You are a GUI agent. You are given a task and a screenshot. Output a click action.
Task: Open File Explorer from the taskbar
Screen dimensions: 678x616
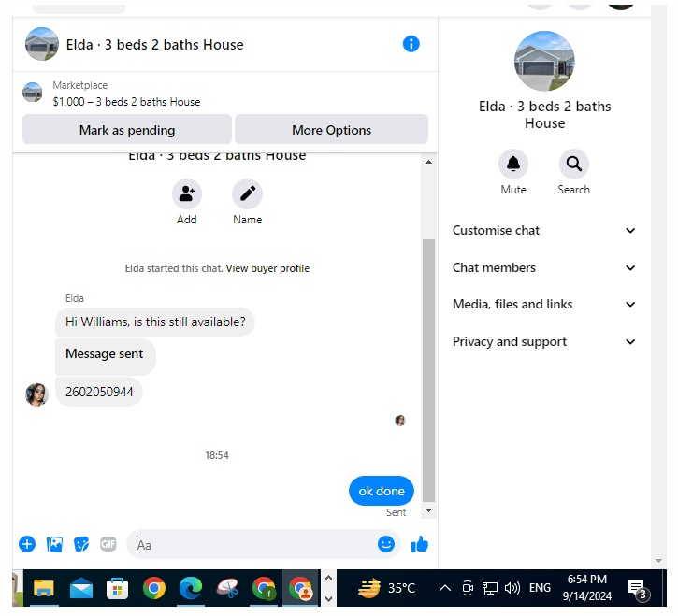click(x=44, y=588)
